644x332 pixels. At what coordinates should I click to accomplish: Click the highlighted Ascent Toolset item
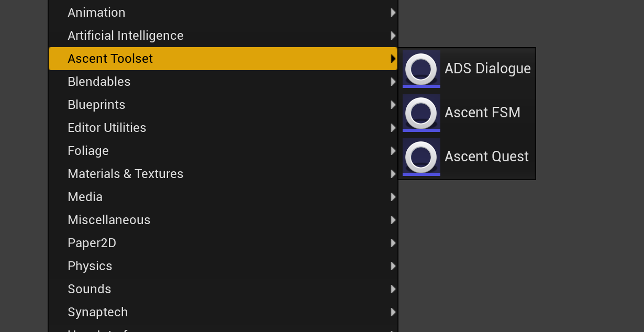coord(110,59)
